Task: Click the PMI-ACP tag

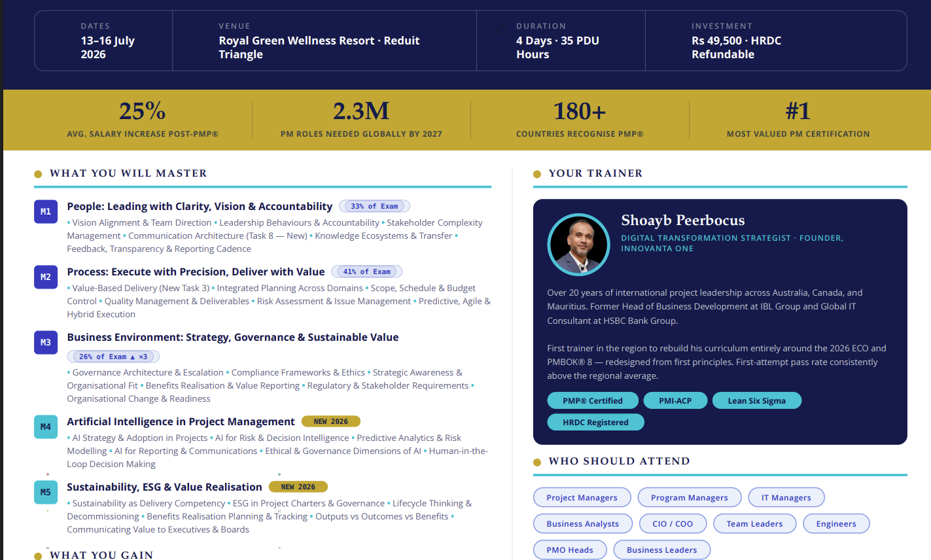Action: pyautogui.click(x=675, y=400)
